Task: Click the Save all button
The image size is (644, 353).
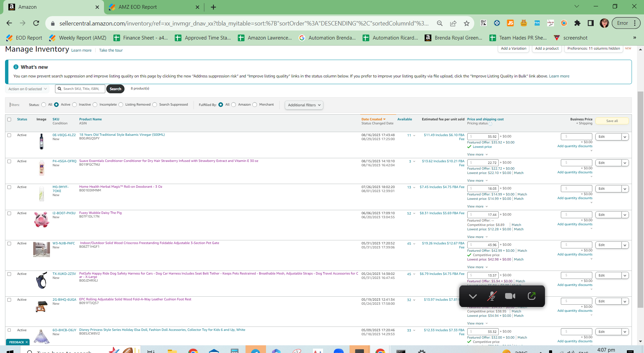Action: pyautogui.click(x=612, y=121)
